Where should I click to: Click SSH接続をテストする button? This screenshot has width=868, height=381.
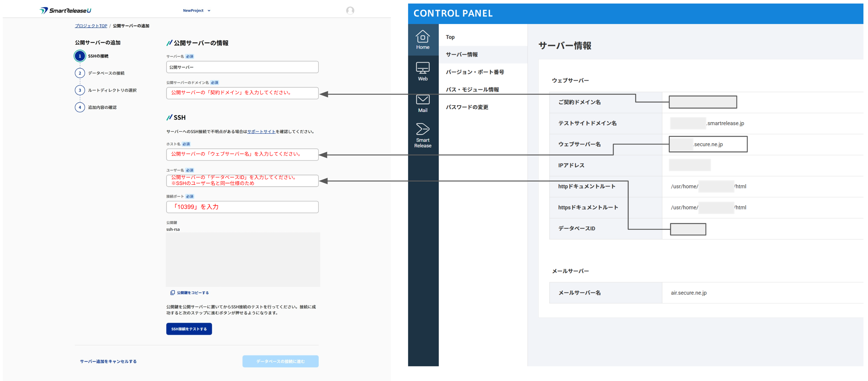pos(189,329)
